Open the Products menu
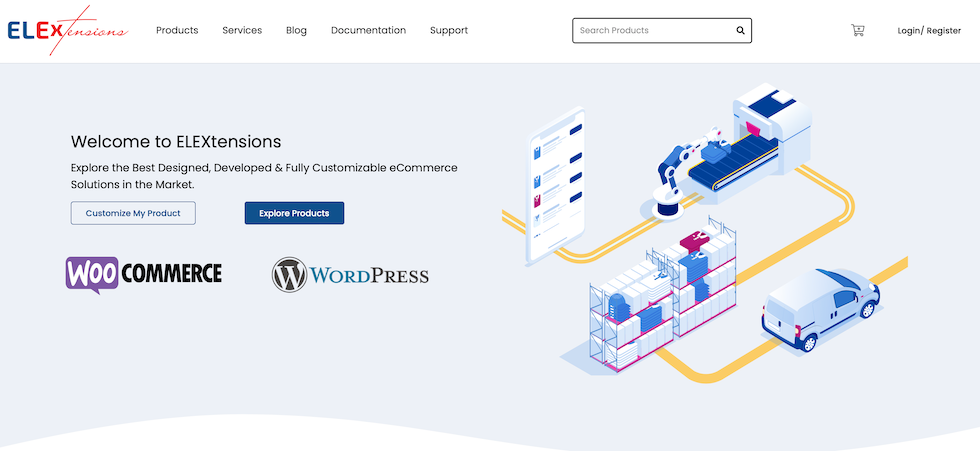Viewport: 980px width, 451px height. [177, 31]
